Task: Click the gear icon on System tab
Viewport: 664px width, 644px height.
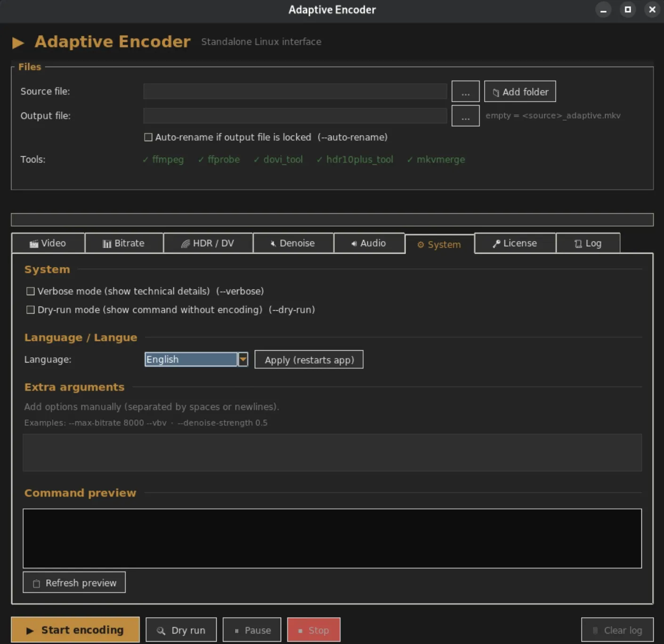Action: (421, 245)
